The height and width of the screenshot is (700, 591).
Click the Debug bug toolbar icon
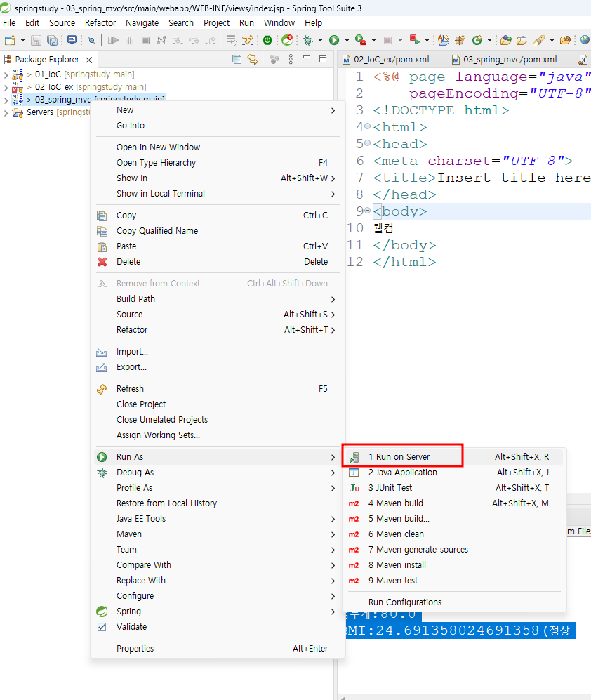308,40
